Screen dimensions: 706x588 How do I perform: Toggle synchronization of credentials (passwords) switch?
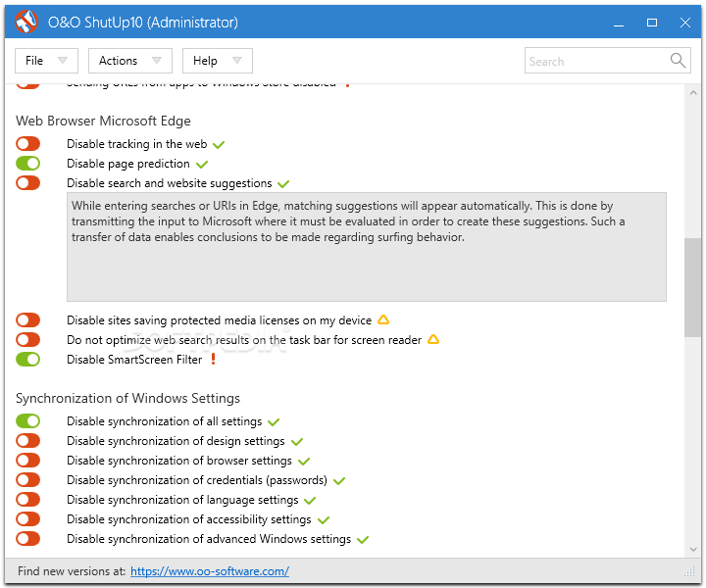27,480
